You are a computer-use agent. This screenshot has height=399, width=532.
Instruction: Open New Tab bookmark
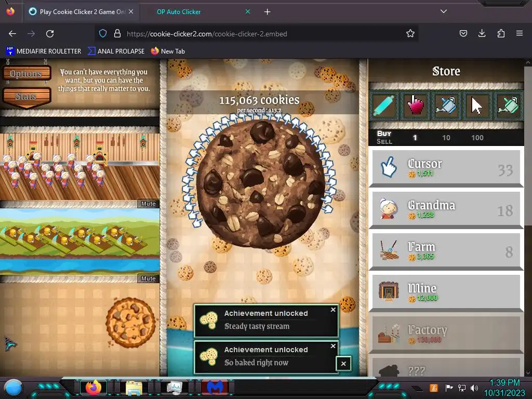168,51
